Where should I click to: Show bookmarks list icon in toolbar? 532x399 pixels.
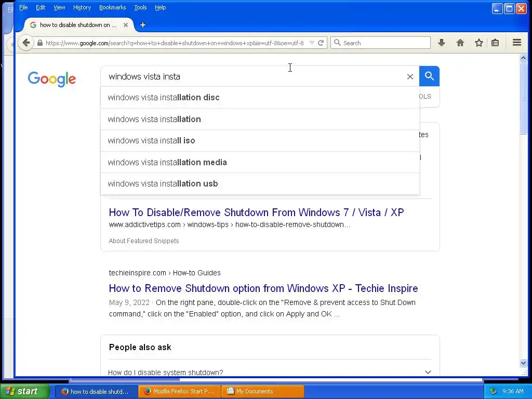coord(495,43)
